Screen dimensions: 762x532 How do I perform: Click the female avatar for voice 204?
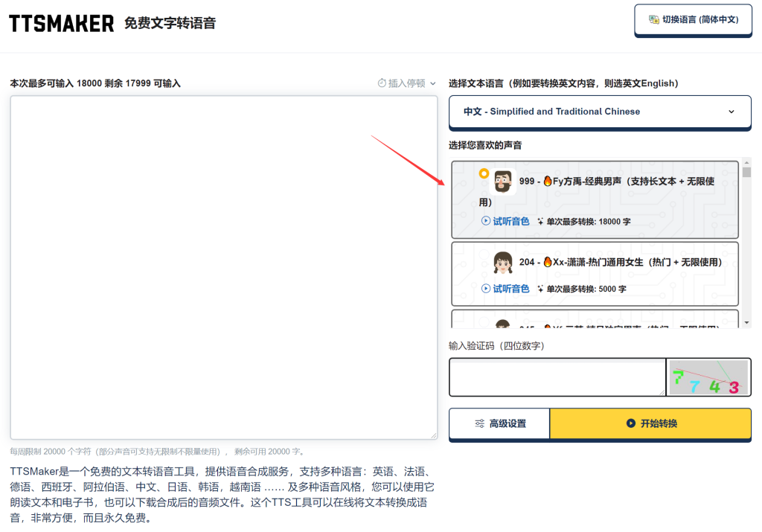(x=502, y=263)
